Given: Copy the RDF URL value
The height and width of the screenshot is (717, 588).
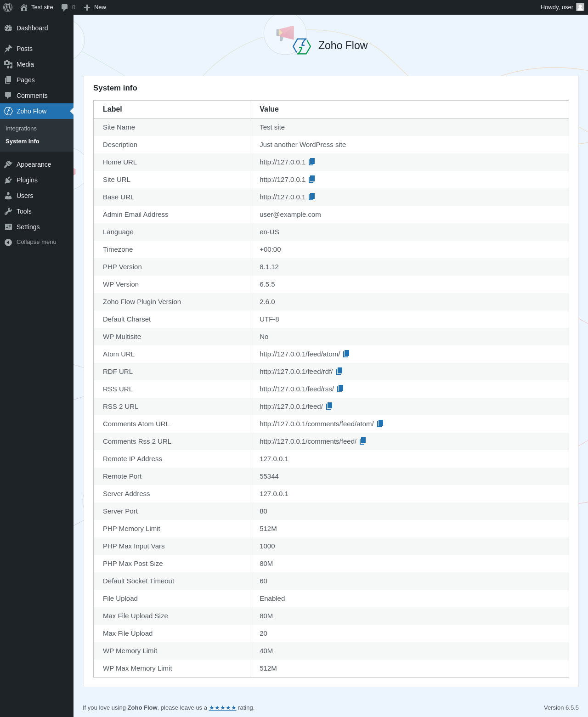Looking at the screenshot, I should pos(339,371).
